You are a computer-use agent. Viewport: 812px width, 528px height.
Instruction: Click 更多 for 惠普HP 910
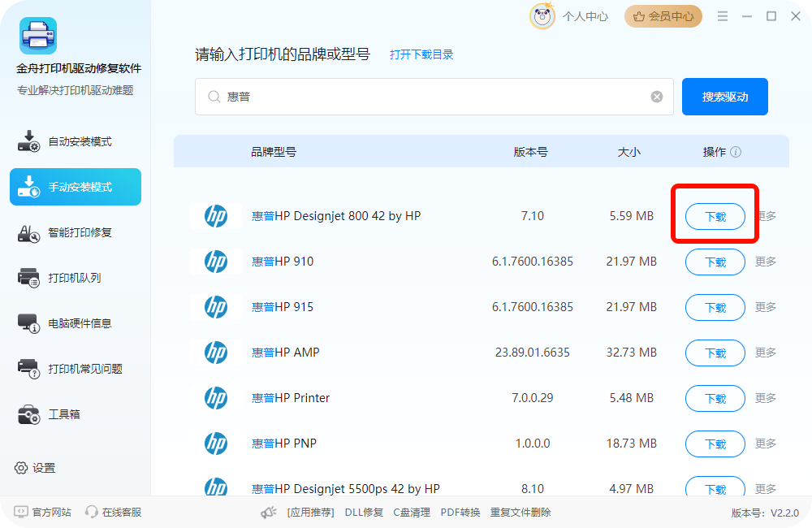[766, 262]
